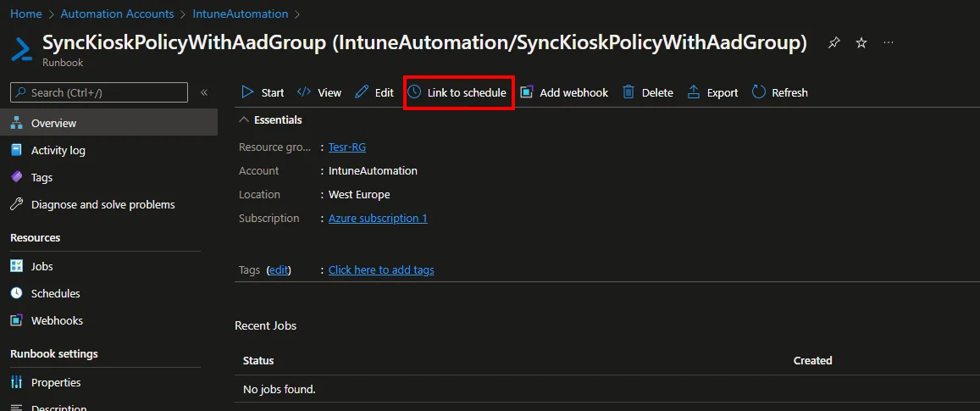
Task: Go to the Webhooks section
Action: pos(108,320)
